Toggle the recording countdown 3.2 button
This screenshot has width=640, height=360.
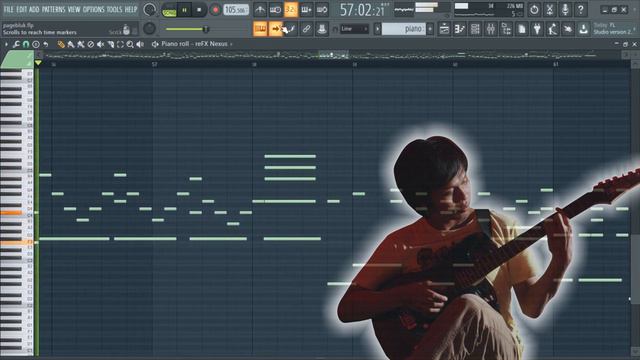[x=291, y=9]
